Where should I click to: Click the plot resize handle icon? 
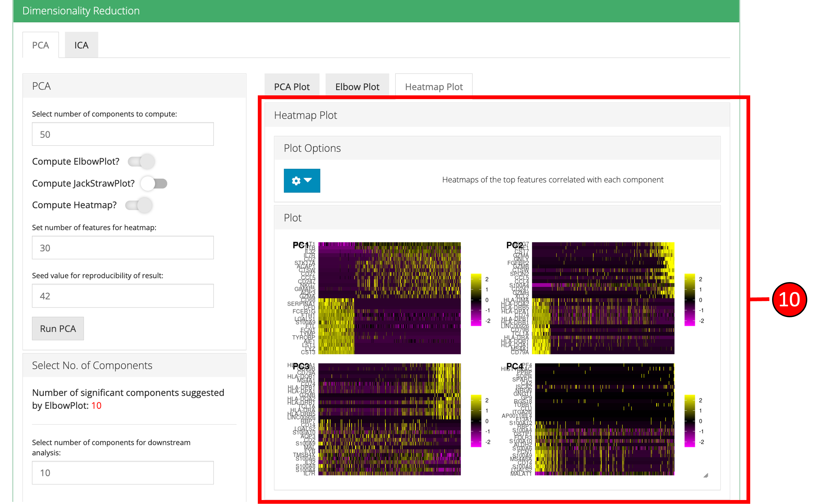[706, 475]
